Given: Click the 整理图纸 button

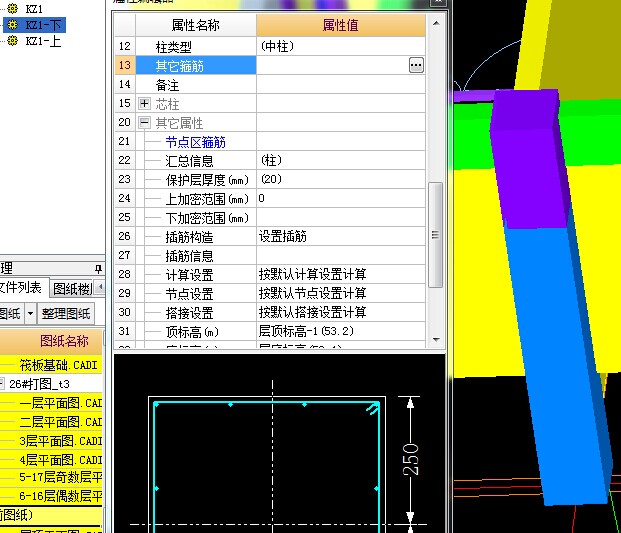Looking at the screenshot, I should coord(66,314).
